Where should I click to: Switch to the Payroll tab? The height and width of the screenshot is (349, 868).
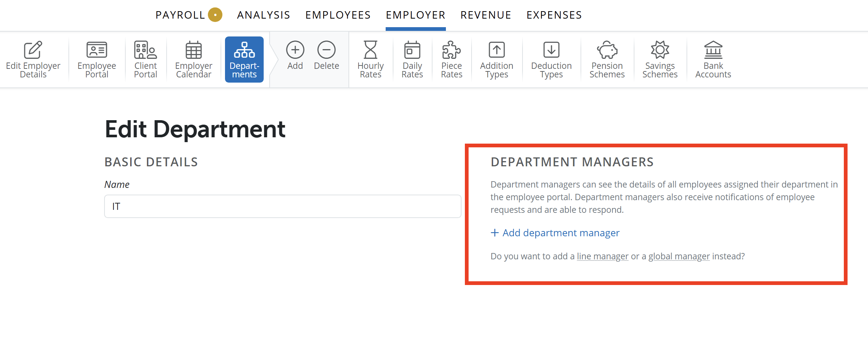click(x=180, y=15)
